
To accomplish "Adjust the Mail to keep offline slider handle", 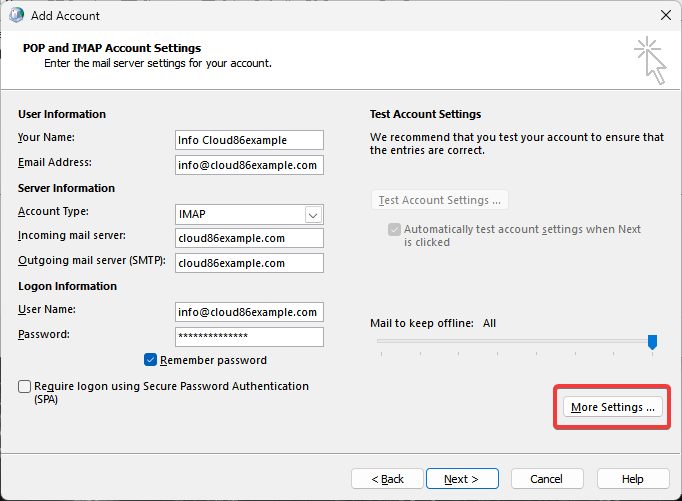I will coord(652,342).
